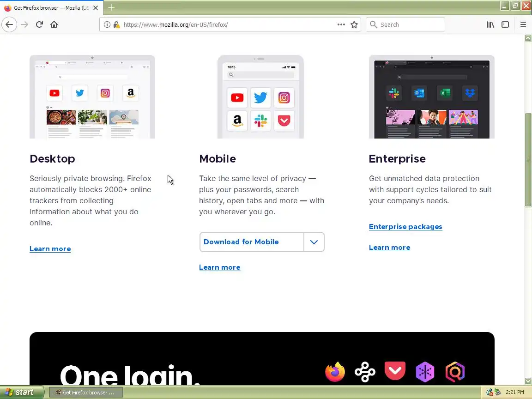Viewport: 532px width, 399px height.
Task: Click the orange-pink hexagon Q icon
Action: (455, 372)
